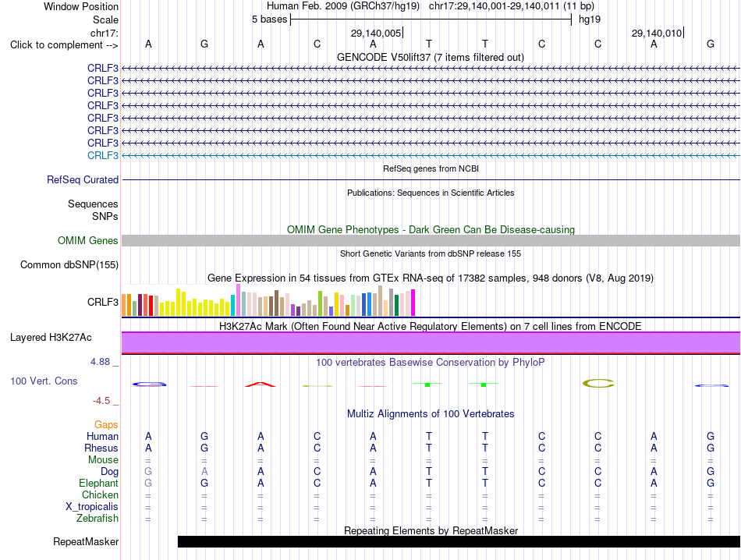Open the RefSeq Curated track label
This screenshot has width=741, height=560.
point(82,180)
